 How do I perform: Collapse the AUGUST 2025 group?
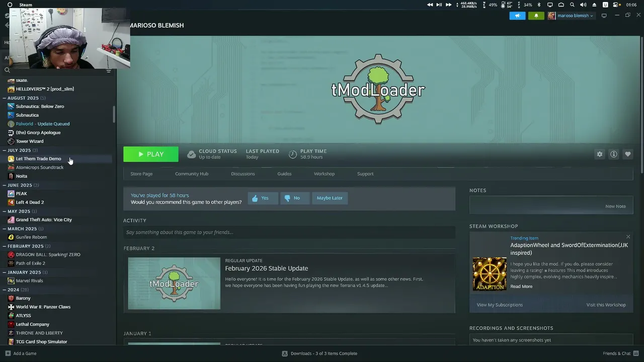5,98
